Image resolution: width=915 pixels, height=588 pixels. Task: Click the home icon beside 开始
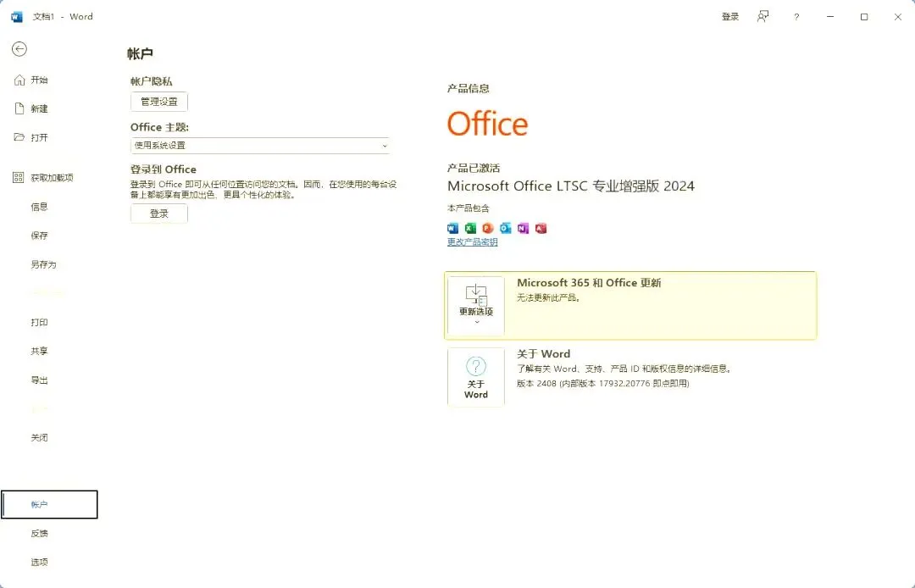(x=19, y=80)
